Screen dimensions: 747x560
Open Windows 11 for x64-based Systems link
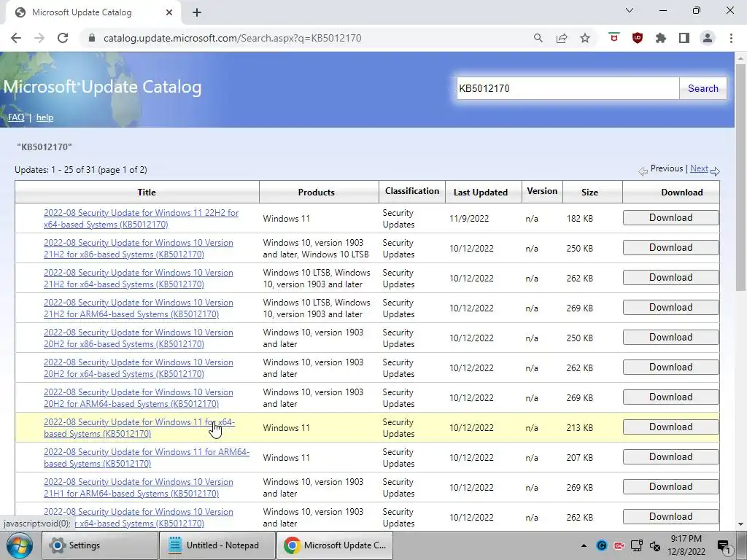139,428
